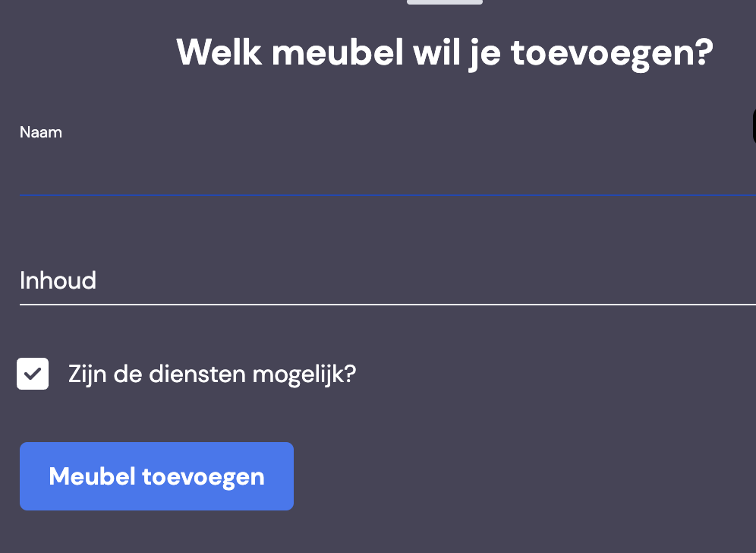Viewport: 756px width, 553px height.
Task: Place cursor in empty area of Naam field
Action: click(x=388, y=169)
